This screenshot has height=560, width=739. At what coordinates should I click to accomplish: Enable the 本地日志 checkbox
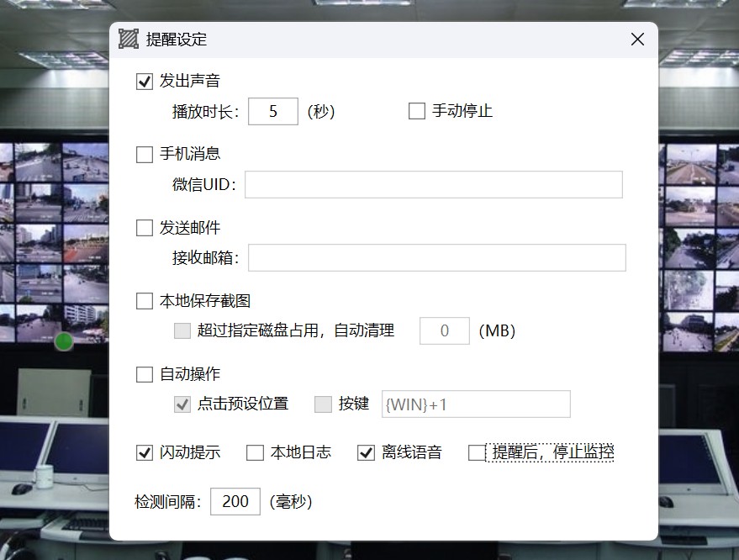[255, 453]
